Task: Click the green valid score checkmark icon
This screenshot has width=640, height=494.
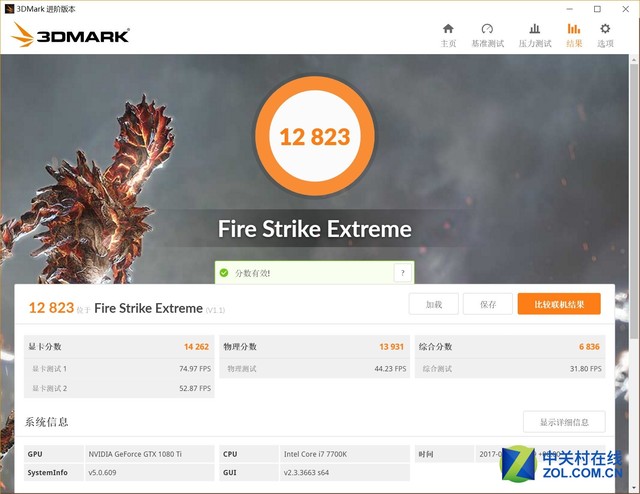Action: point(224,273)
